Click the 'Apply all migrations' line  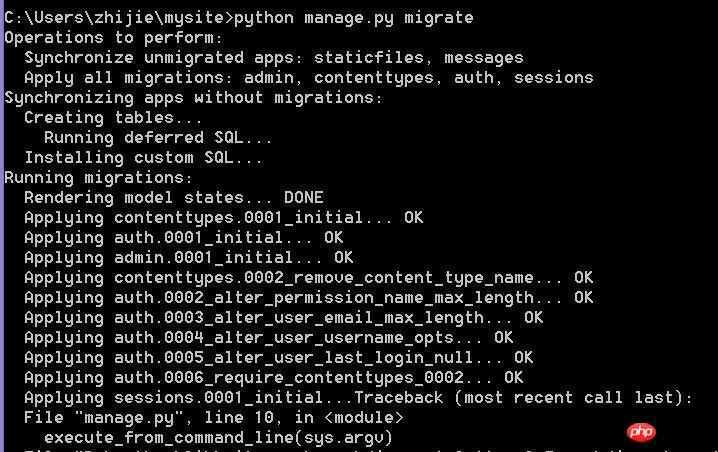[308, 77]
